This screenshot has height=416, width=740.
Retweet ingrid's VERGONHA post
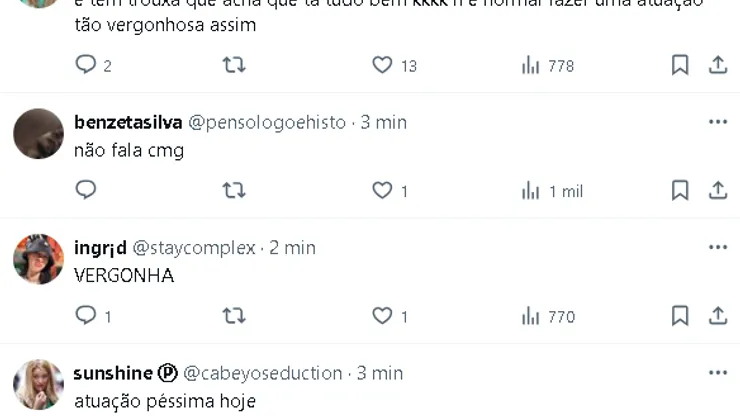point(234,315)
